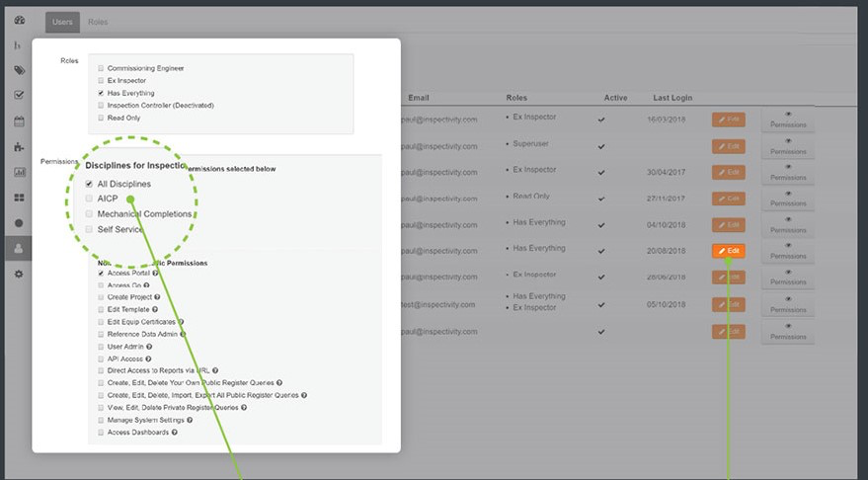The height and width of the screenshot is (480, 868).
Task: Edit the user last logged in 27/11/2017
Action: click(729, 199)
